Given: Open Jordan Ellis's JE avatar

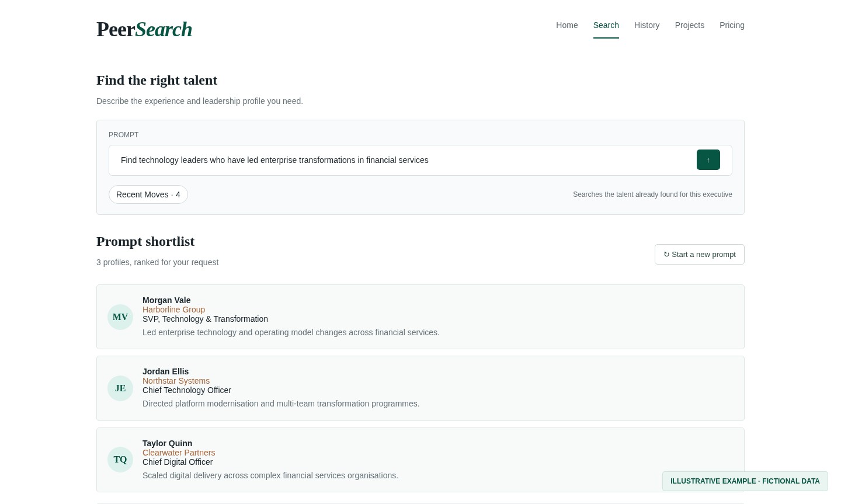Looking at the screenshot, I should point(120,388).
